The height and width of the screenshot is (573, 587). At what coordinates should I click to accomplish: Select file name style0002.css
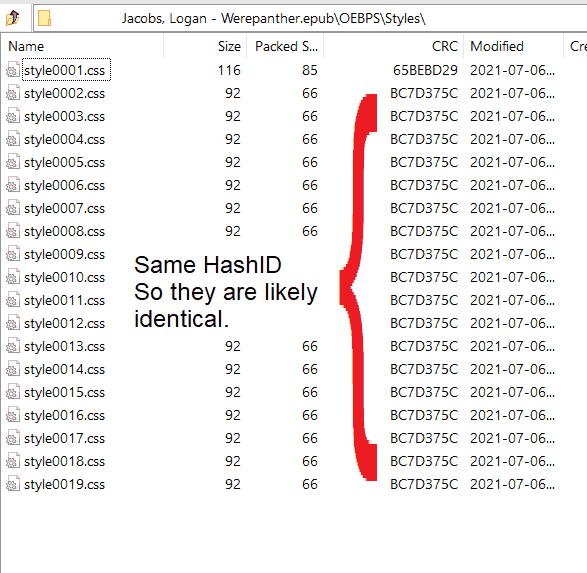[64, 93]
